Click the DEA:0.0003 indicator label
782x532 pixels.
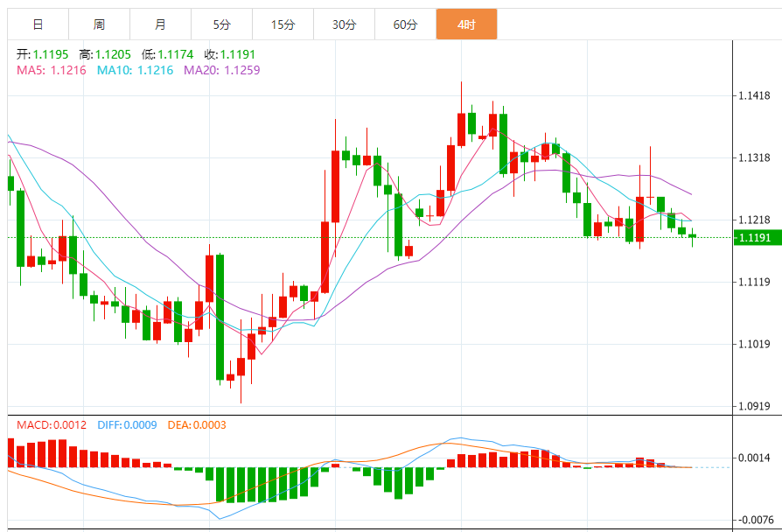click(197, 425)
